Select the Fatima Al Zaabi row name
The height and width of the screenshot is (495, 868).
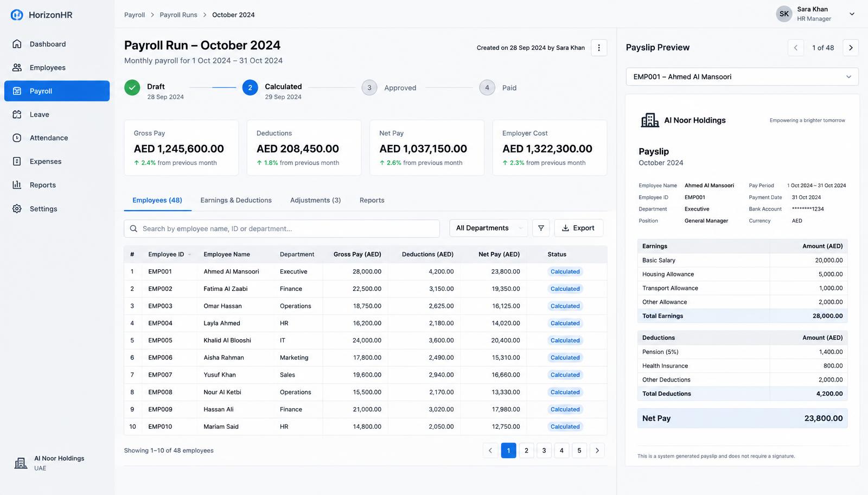[226, 289]
